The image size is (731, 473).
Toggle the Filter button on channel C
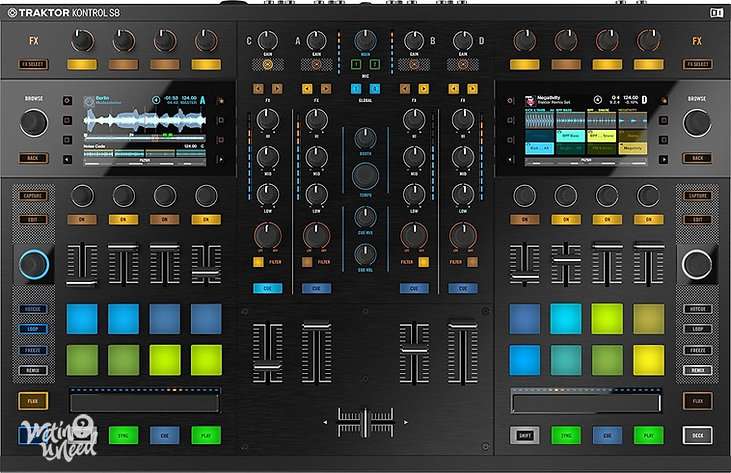[258, 262]
